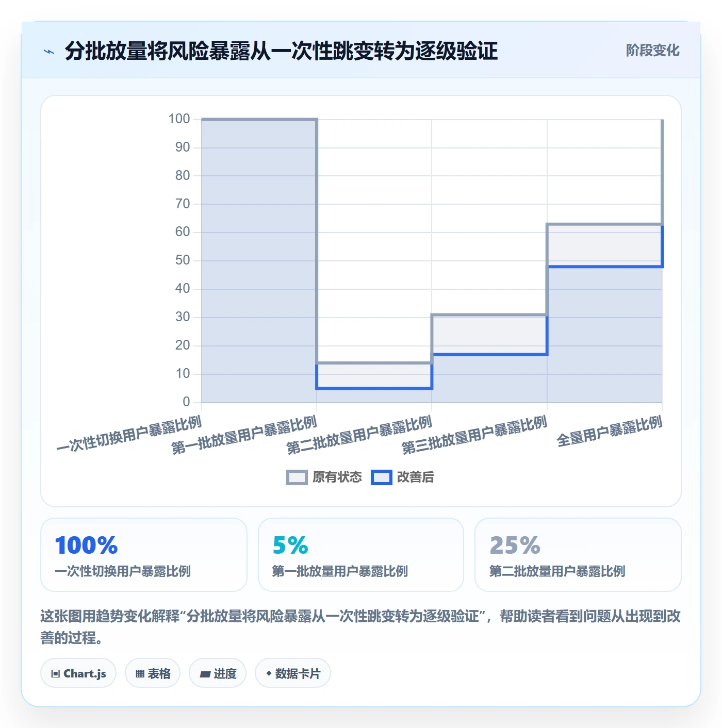
Task: Select the Chart.js tag
Action: (78, 673)
